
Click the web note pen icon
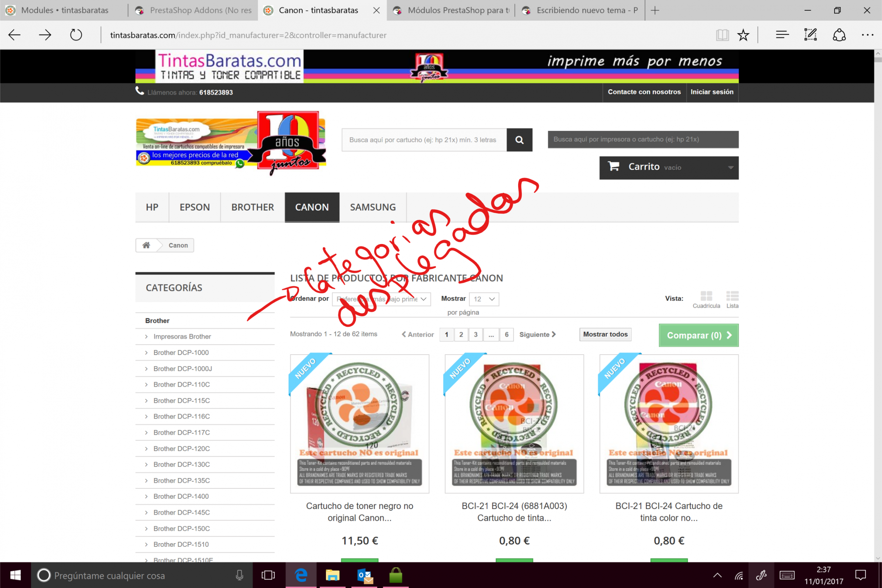coord(810,35)
